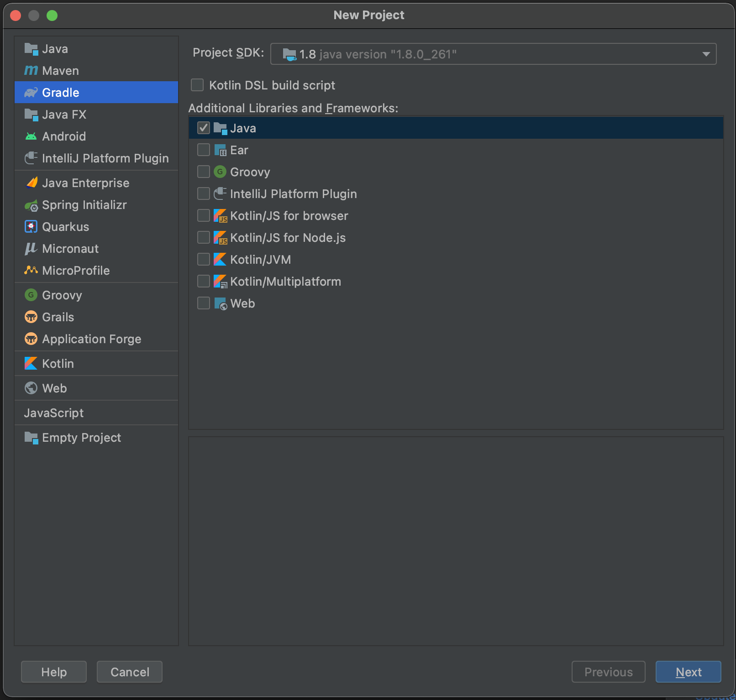Click the Java FX folder icon
The width and height of the screenshot is (736, 700).
click(x=31, y=115)
